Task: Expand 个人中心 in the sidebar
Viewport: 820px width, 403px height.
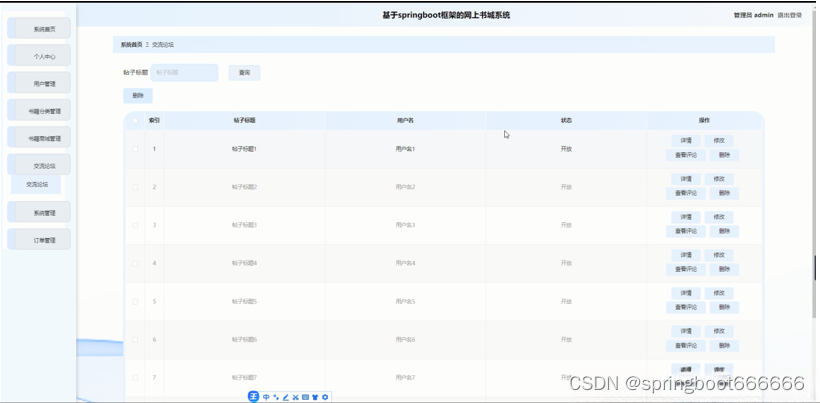Action: [x=39, y=55]
